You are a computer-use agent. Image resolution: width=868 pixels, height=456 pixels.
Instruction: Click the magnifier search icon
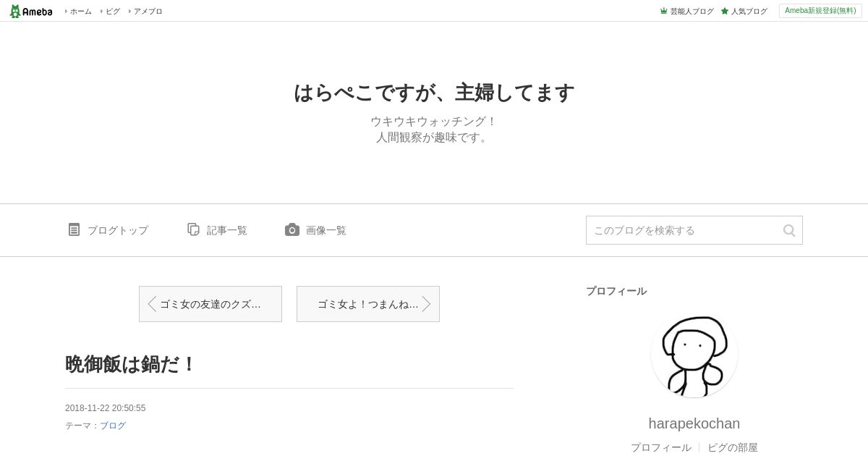click(x=789, y=230)
